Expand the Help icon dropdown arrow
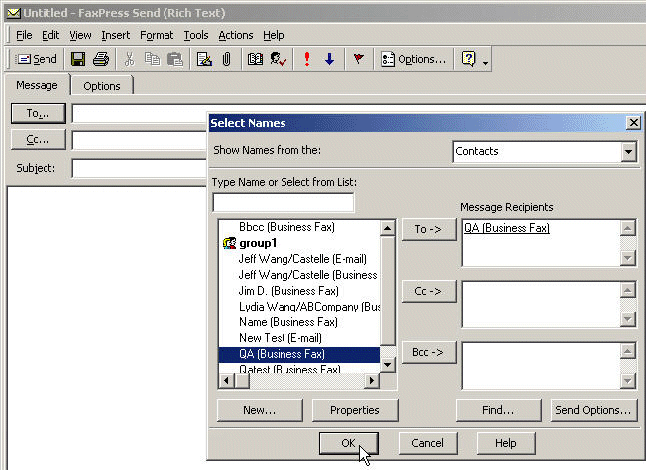 (x=485, y=61)
